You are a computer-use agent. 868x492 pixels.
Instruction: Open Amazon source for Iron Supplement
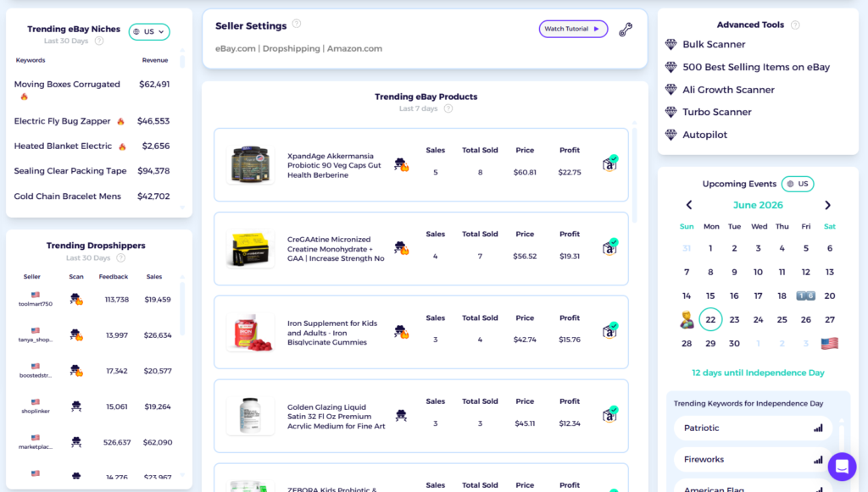tap(610, 330)
